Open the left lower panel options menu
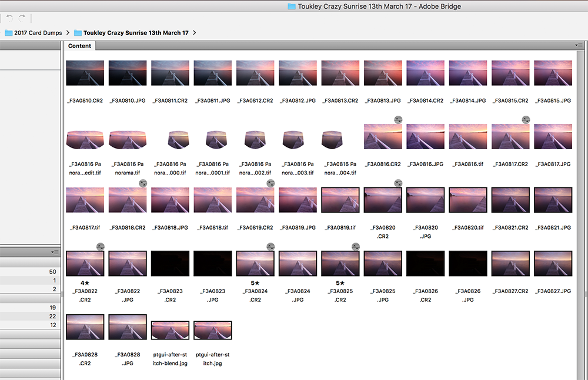The image size is (588, 380). [55, 252]
